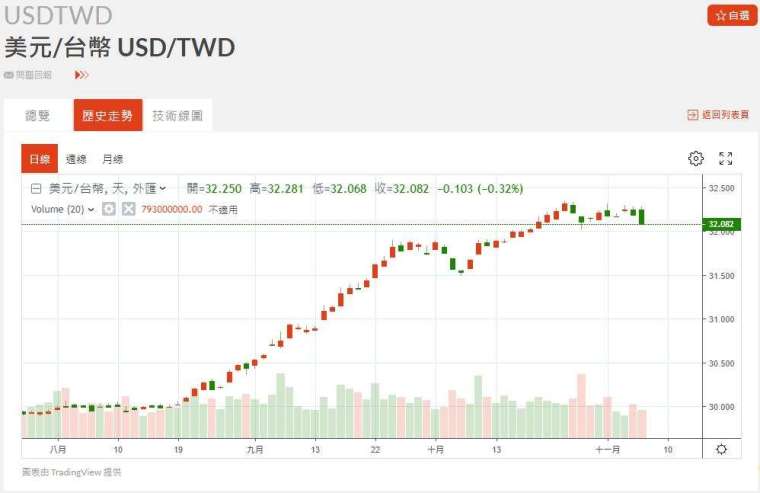This screenshot has height=493, width=760.
Task: Click the 九月 time axis label
Action: pos(255,449)
